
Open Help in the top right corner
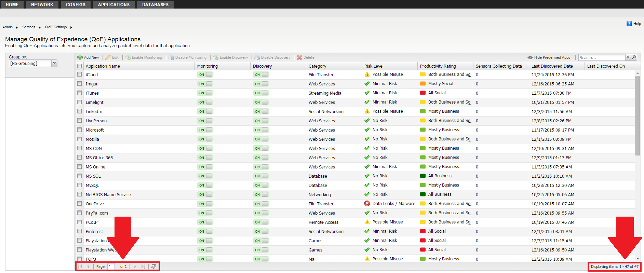[634, 24]
